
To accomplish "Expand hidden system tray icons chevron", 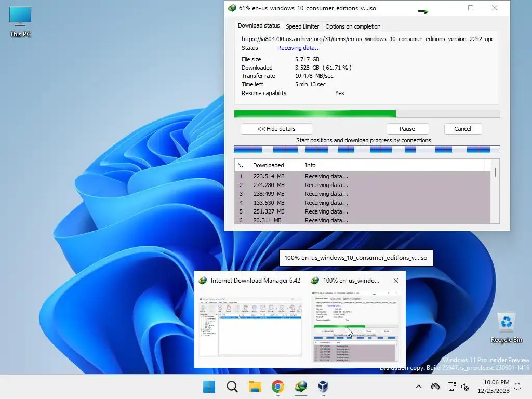I will click(419, 387).
